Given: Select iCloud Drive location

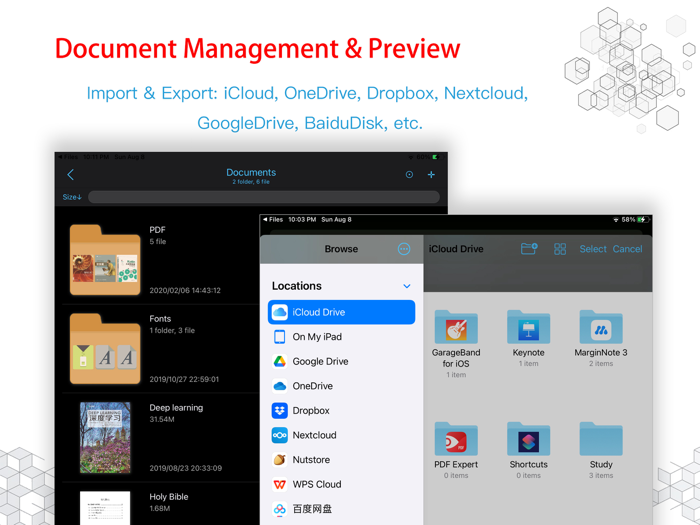Looking at the screenshot, I should click(x=342, y=312).
